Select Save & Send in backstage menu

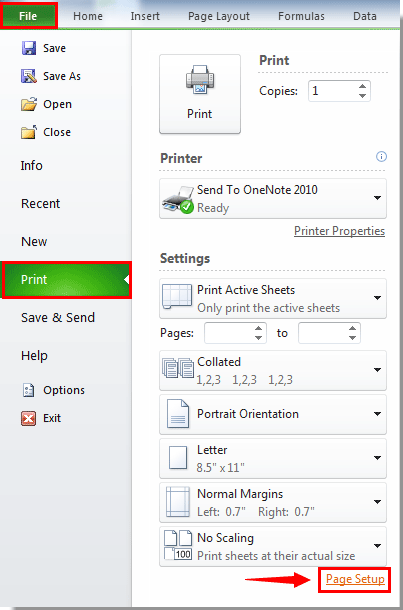coord(58,317)
